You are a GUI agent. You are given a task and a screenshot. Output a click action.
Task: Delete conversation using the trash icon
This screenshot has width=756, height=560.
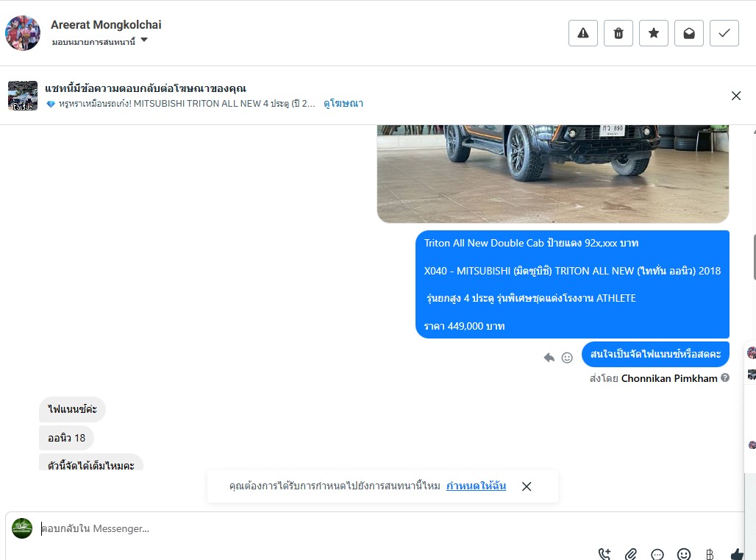[618, 33]
